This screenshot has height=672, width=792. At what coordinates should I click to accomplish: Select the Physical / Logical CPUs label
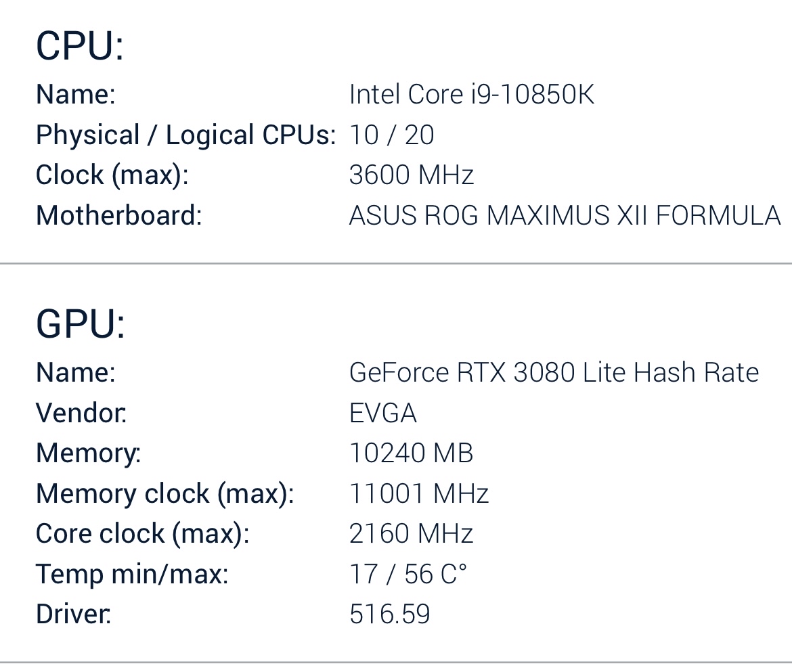[x=186, y=136]
